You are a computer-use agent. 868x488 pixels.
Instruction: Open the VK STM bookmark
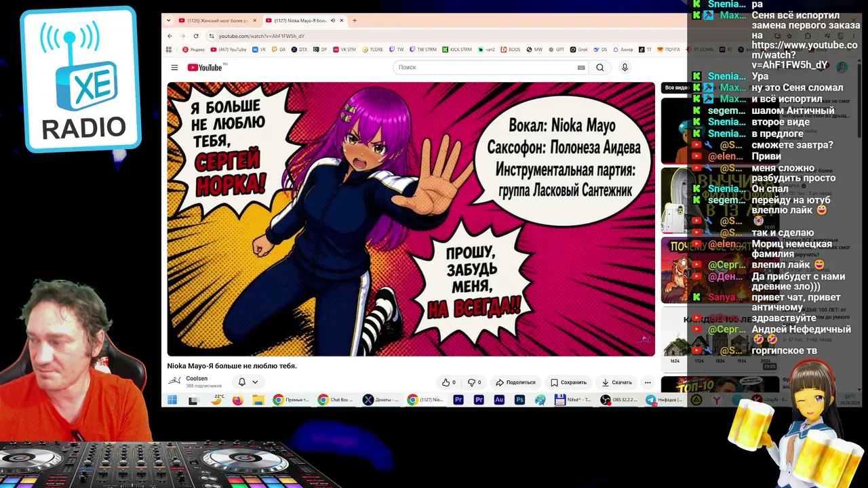coord(344,49)
